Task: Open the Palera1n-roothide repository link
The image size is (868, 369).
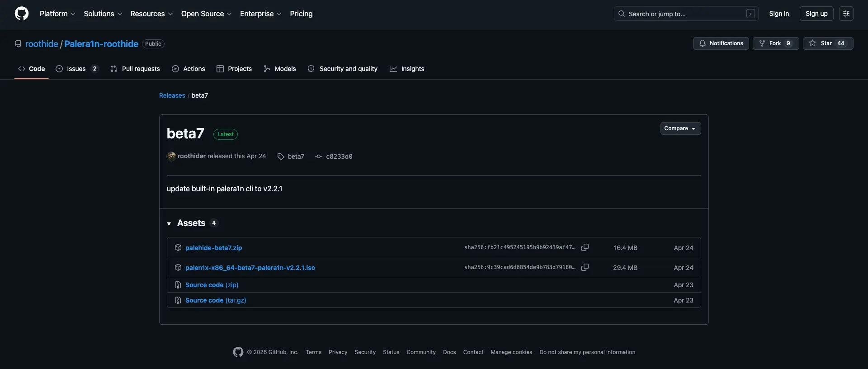Action: [x=101, y=44]
